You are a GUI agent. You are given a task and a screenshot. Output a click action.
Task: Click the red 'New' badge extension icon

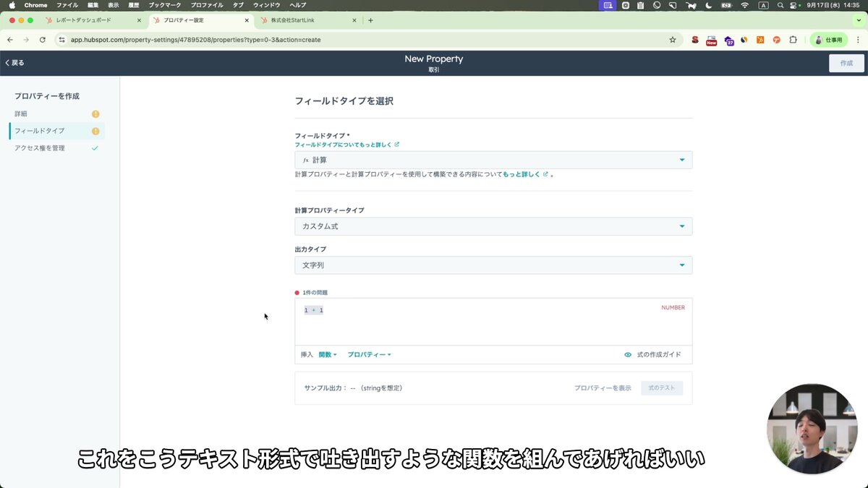tap(711, 41)
